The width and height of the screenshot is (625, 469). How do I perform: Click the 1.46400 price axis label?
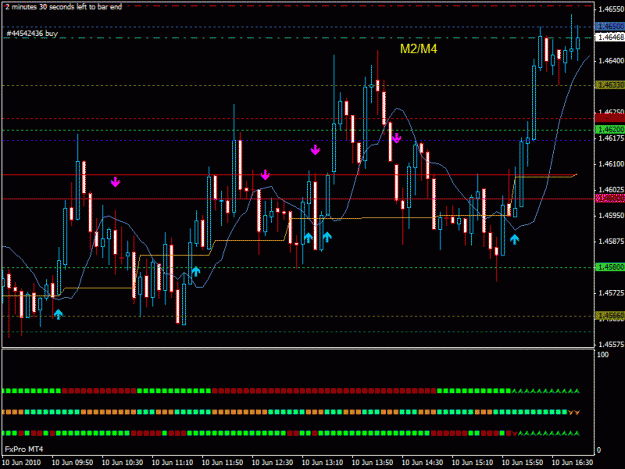tap(611, 61)
